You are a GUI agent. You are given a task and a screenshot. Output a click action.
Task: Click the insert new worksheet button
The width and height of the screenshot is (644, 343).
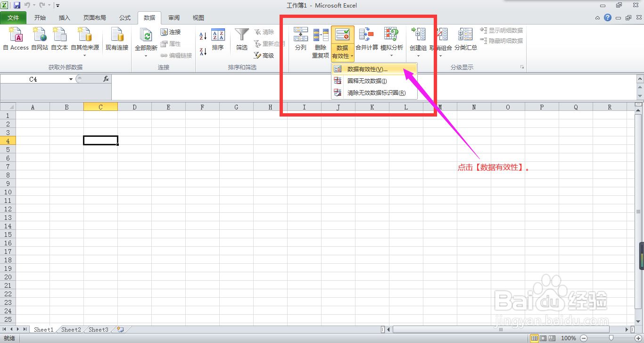pos(119,329)
